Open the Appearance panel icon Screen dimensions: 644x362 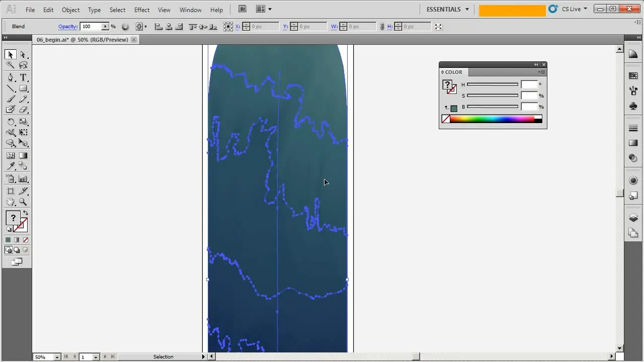pos(633,180)
